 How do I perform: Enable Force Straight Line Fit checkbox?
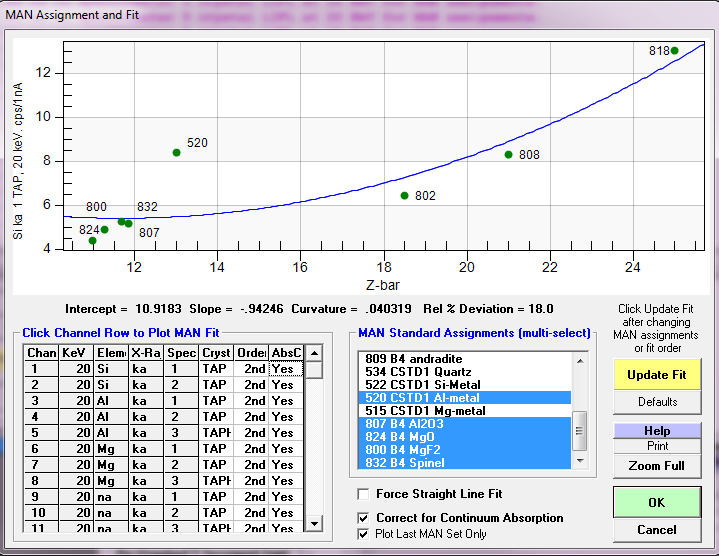pos(365,494)
